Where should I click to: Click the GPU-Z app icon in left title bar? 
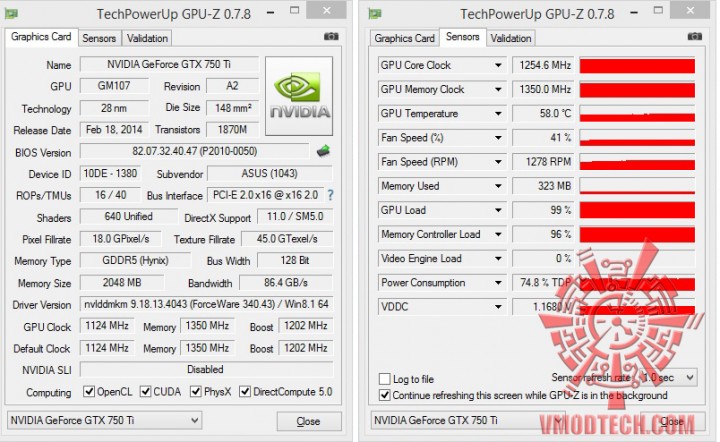tap(11, 14)
